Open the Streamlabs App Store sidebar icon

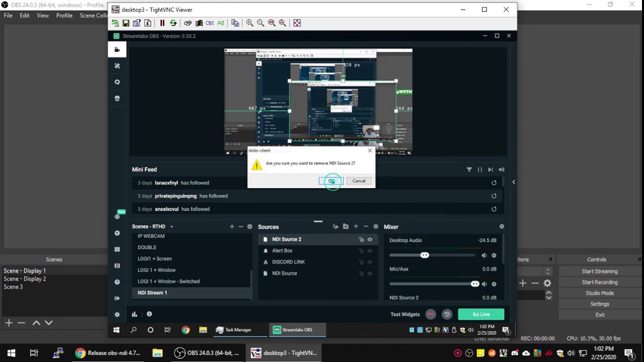[117, 99]
